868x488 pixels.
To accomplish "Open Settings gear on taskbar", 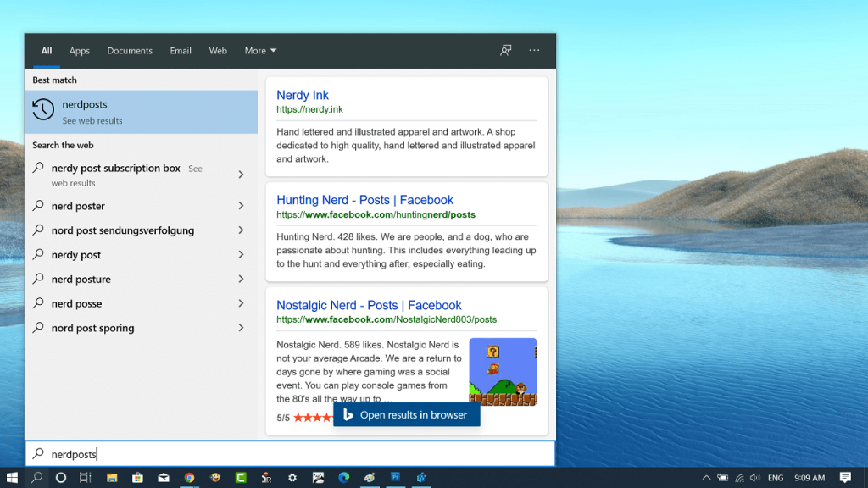I will tap(292, 478).
